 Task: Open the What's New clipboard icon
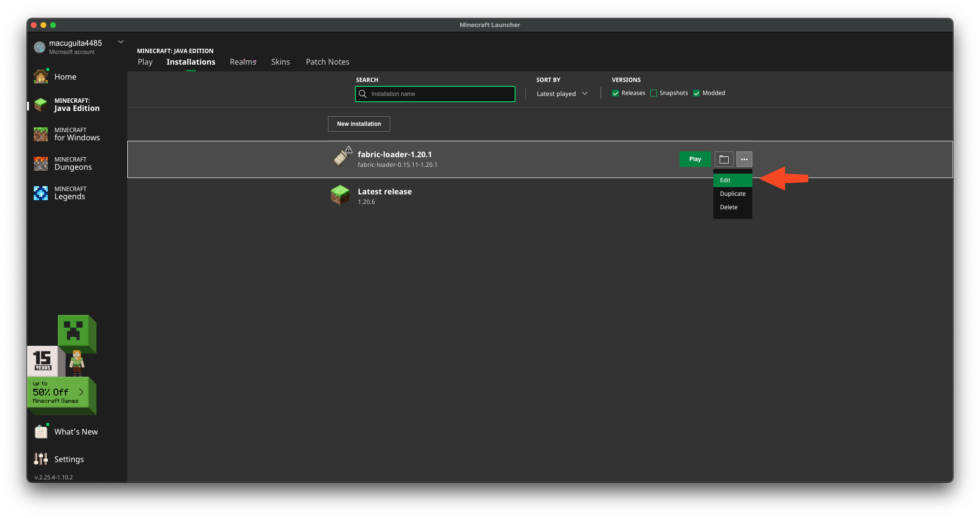click(x=41, y=431)
